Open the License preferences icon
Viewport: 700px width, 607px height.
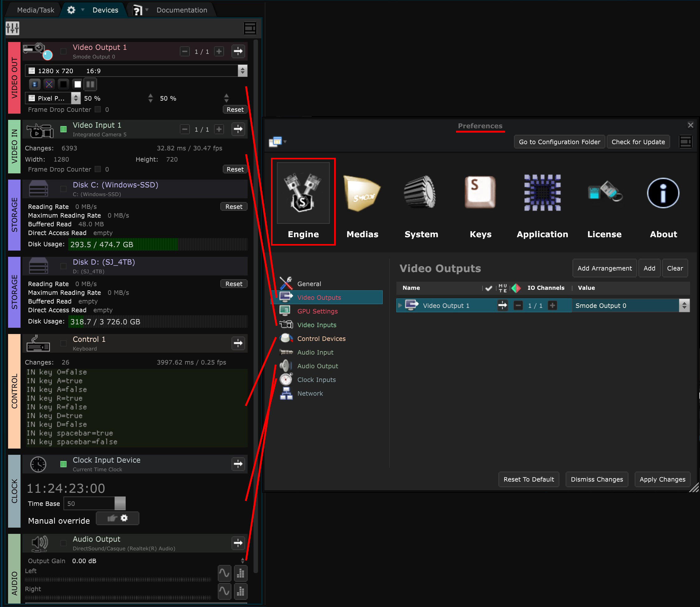click(604, 192)
